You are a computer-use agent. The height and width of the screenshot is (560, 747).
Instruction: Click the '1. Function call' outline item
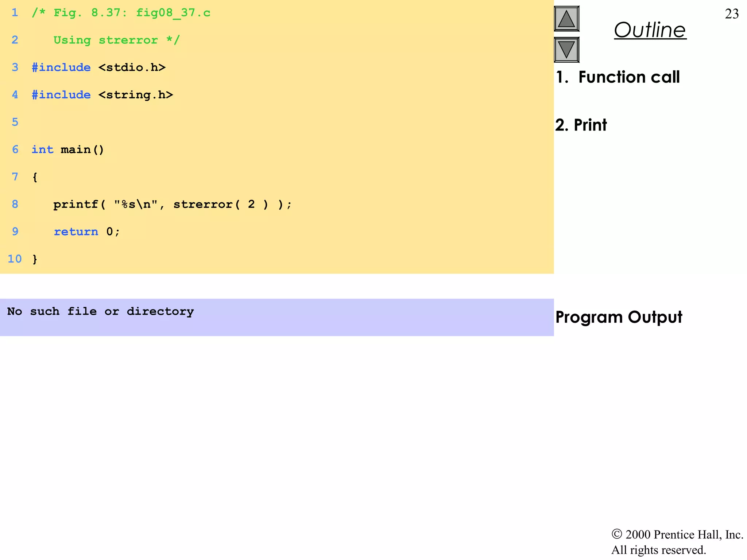(x=618, y=77)
